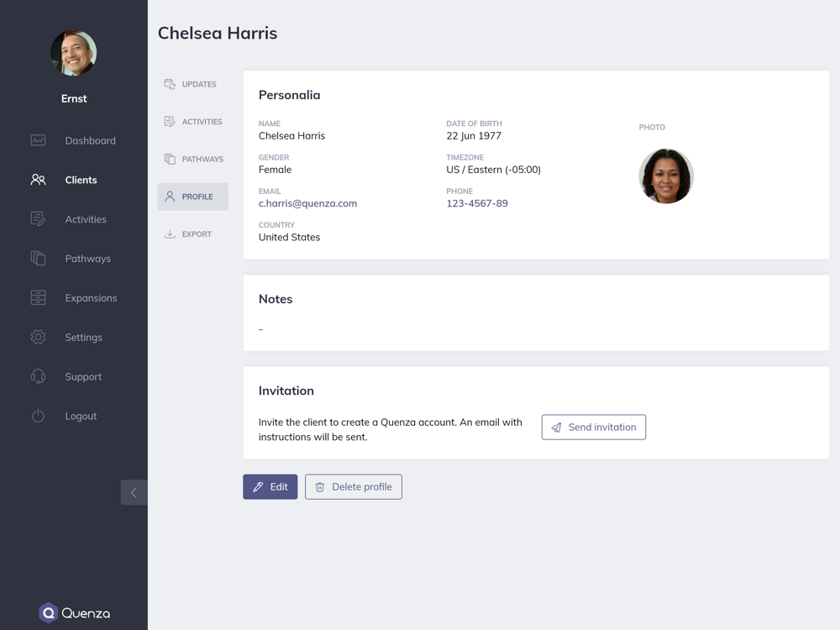Click the Quenza hexagon logo icon

tap(48, 613)
